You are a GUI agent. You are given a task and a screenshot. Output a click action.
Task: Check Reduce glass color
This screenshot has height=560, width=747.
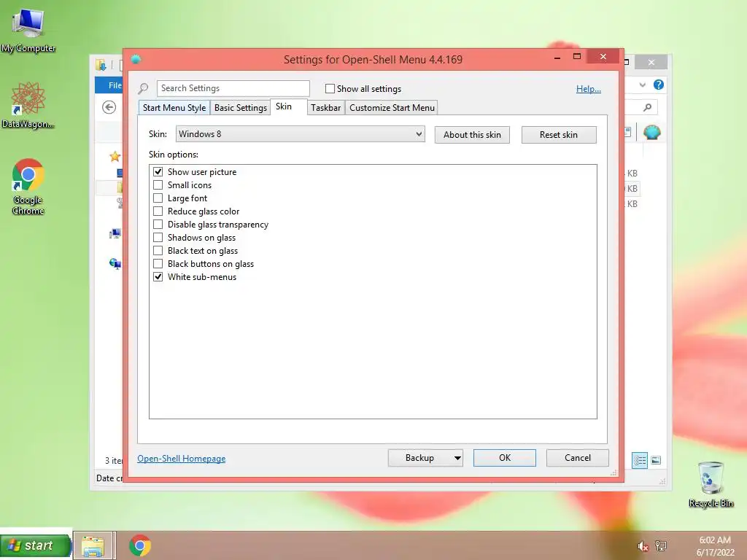click(x=158, y=211)
